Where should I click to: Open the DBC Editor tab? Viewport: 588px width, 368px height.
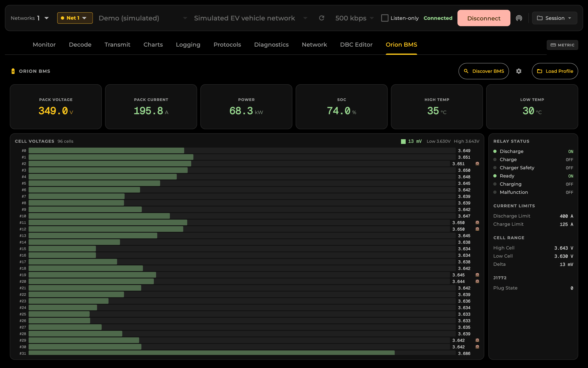[x=356, y=45]
